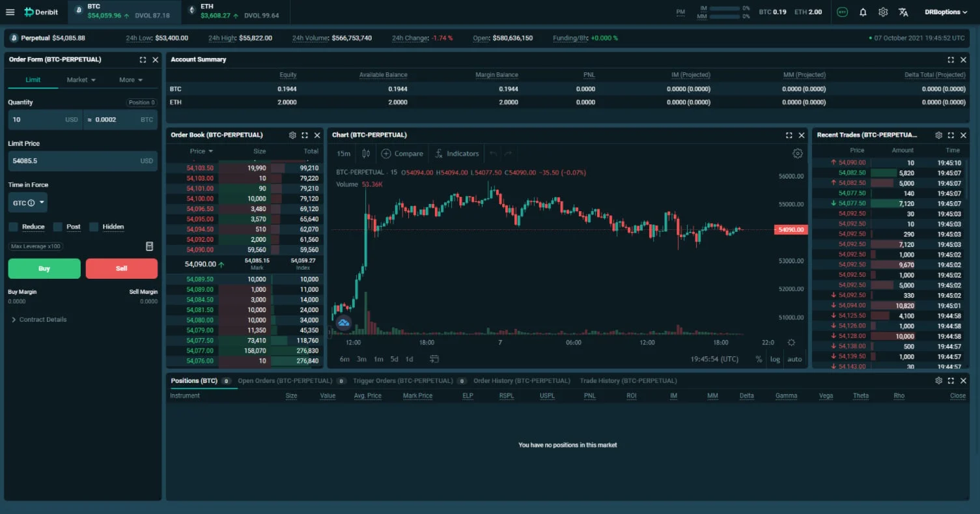Switch to the ETH instrument tab
This screenshot has height=514, width=980.
point(236,12)
